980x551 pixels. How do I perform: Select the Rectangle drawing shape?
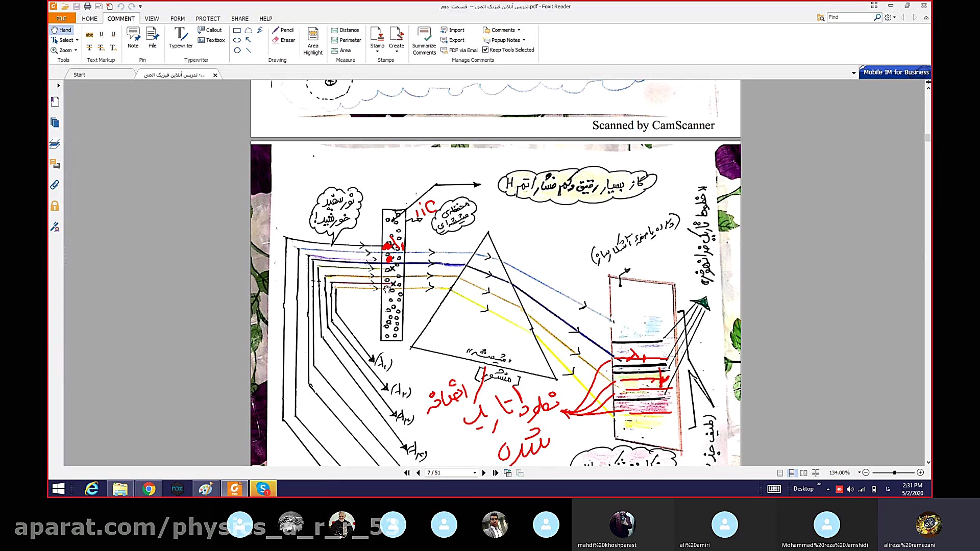[237, 31]
